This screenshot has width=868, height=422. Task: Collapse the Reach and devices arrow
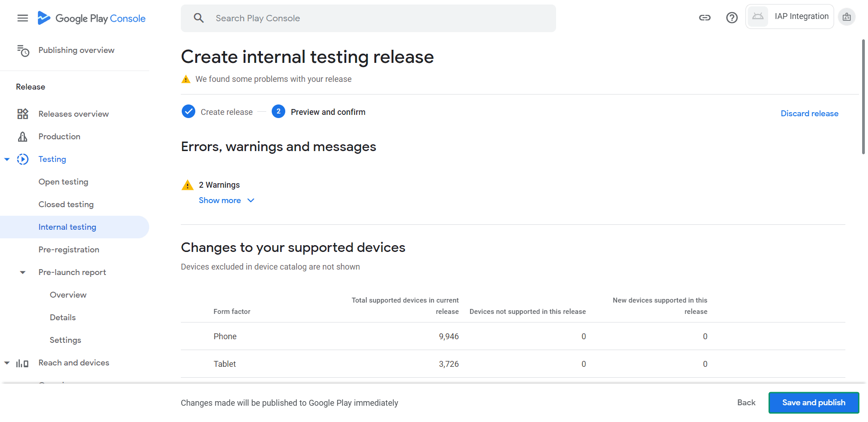pyautogui.click(x=7, y=363)
